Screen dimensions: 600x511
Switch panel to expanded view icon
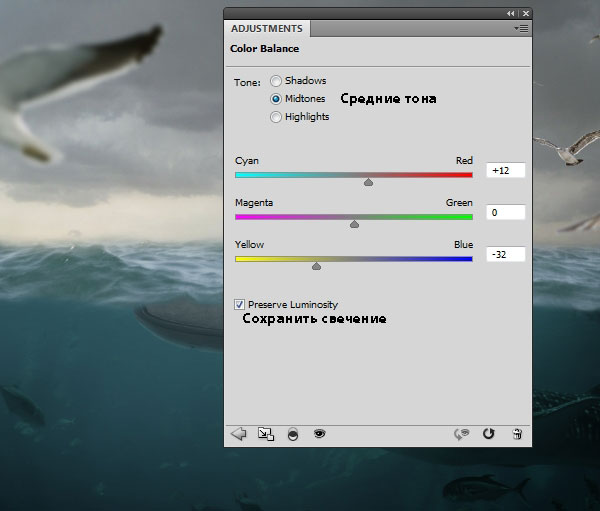[x=266, y=434]
